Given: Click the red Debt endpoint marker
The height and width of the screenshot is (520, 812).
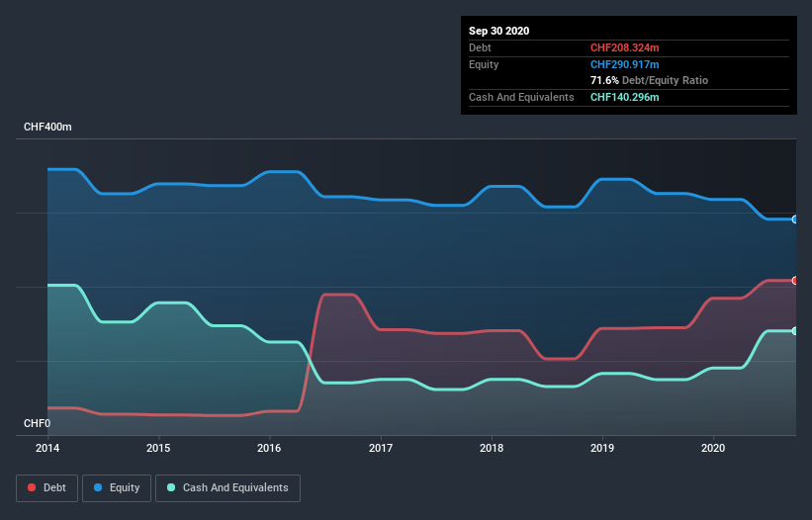Looking at the screenshot, I should pyautogui.click(x=795, y=281).
